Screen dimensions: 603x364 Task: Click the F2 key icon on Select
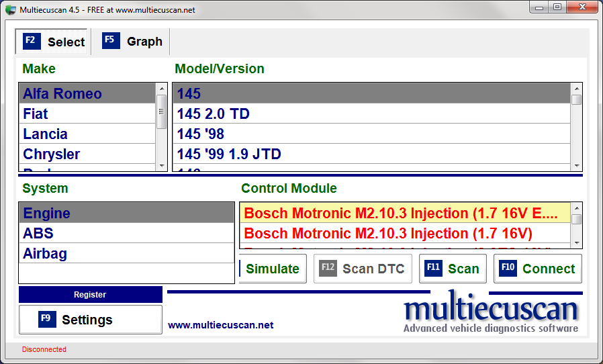tap(32, 40)
